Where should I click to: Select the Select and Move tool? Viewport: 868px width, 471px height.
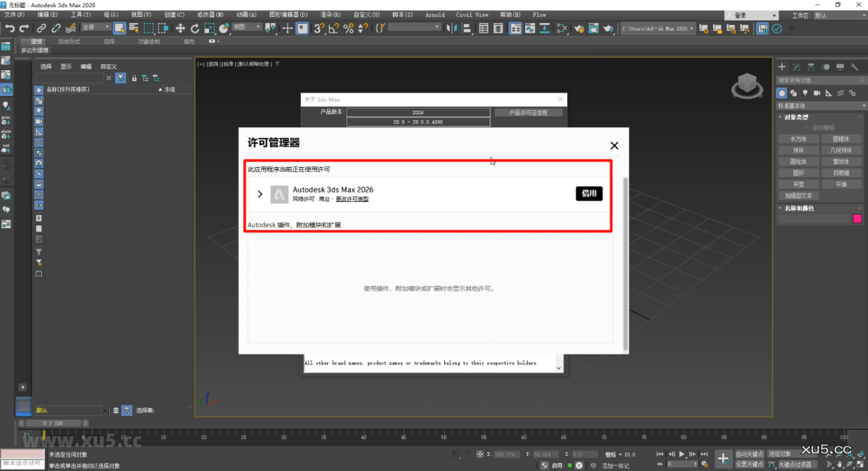click(180, 27)
